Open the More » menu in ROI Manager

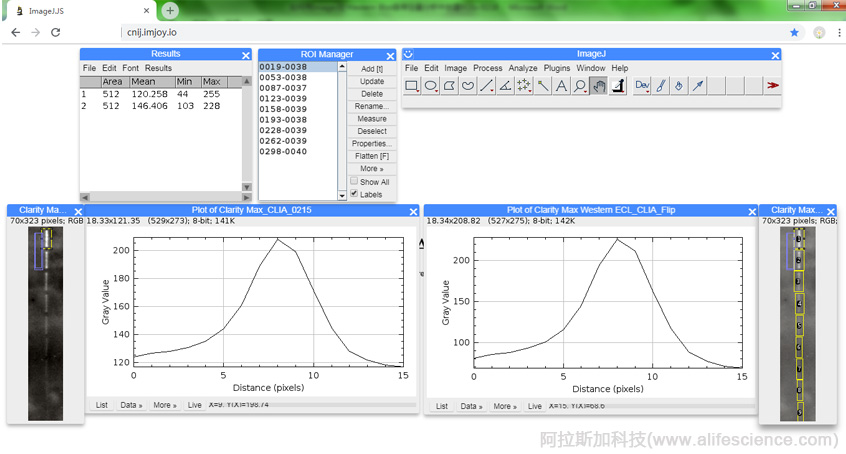371,169
